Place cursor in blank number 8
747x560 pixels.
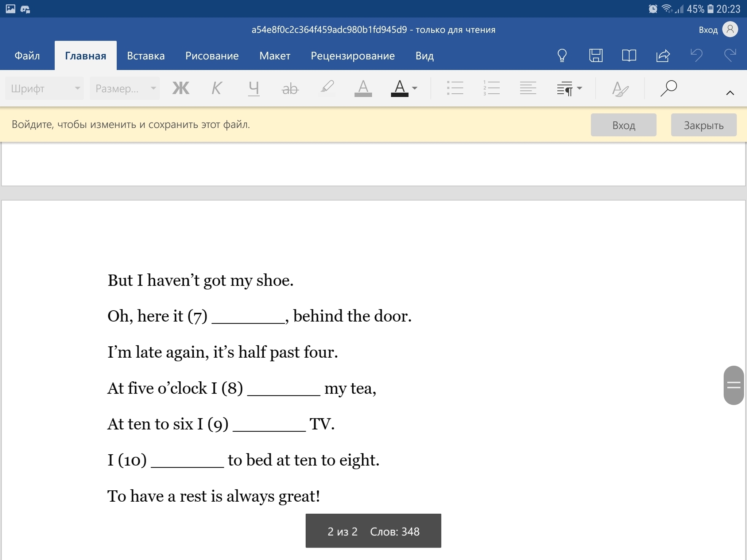pos(284,389)
